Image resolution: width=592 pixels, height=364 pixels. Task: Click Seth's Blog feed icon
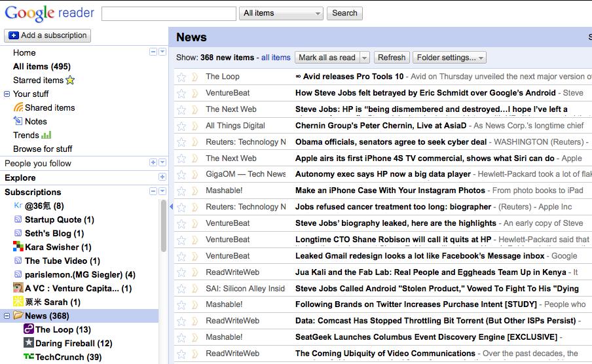(18, 233)
